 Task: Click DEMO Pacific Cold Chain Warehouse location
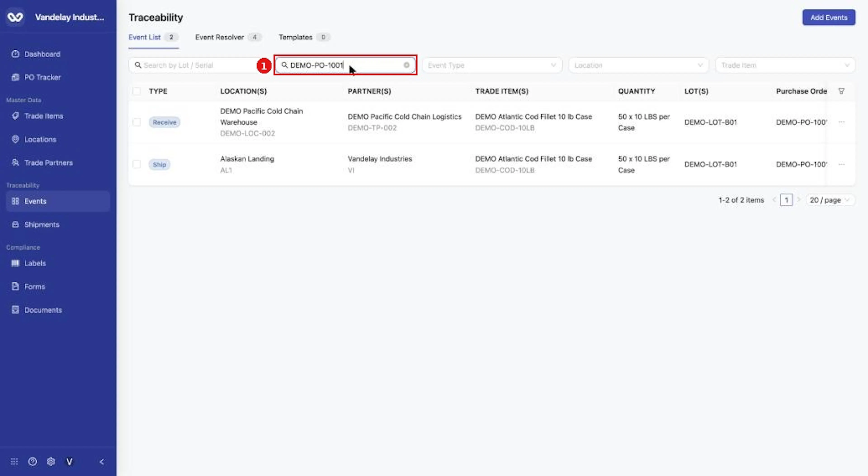coord(262,117)
